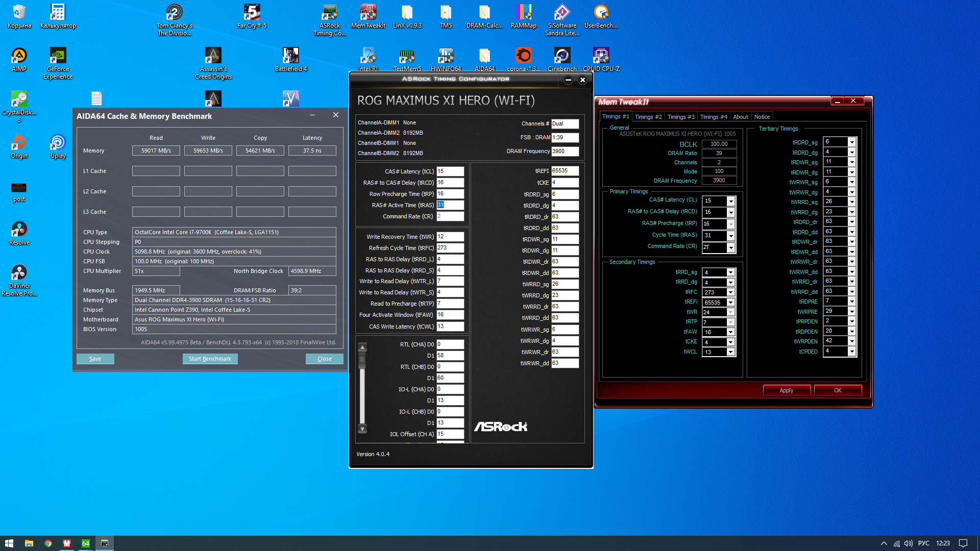Click the AIDA64 taskbar icon
Viewport: 980px width, 551px height.
[x=86, y=543]
